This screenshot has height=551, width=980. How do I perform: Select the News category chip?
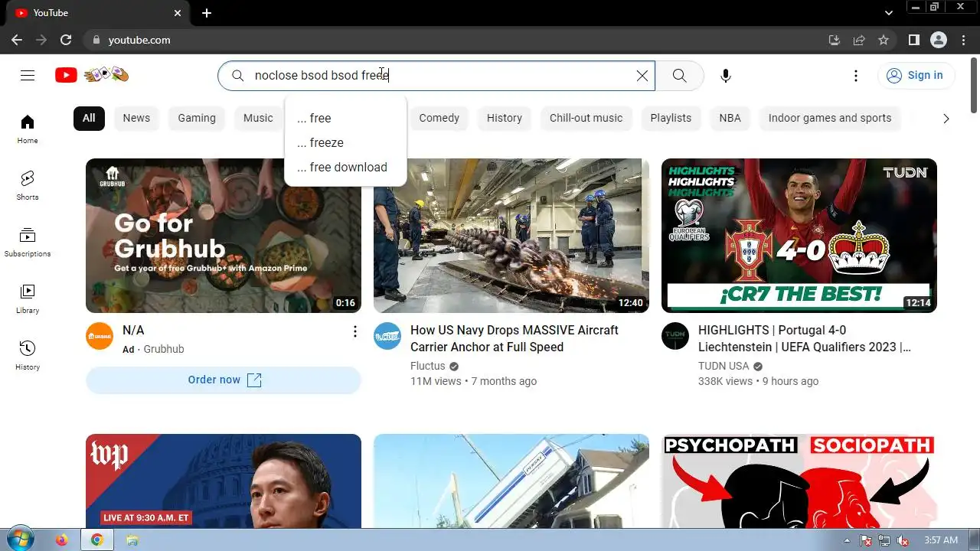(136, 118)
